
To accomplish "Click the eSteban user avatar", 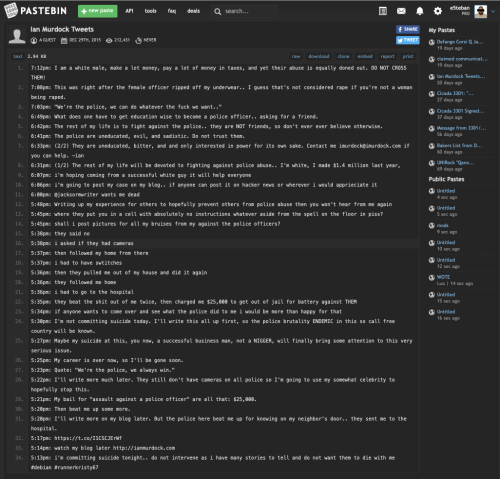I will (480, 11).
